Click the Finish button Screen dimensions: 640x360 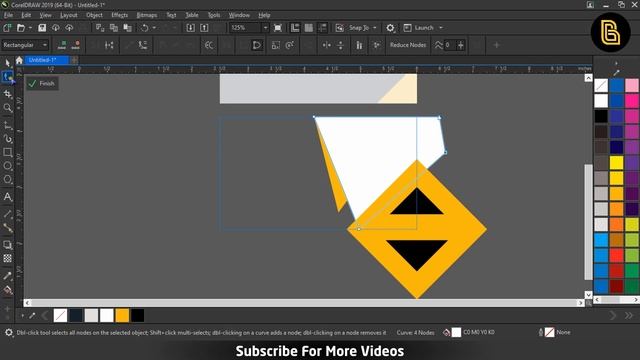[x=42, y=83]
